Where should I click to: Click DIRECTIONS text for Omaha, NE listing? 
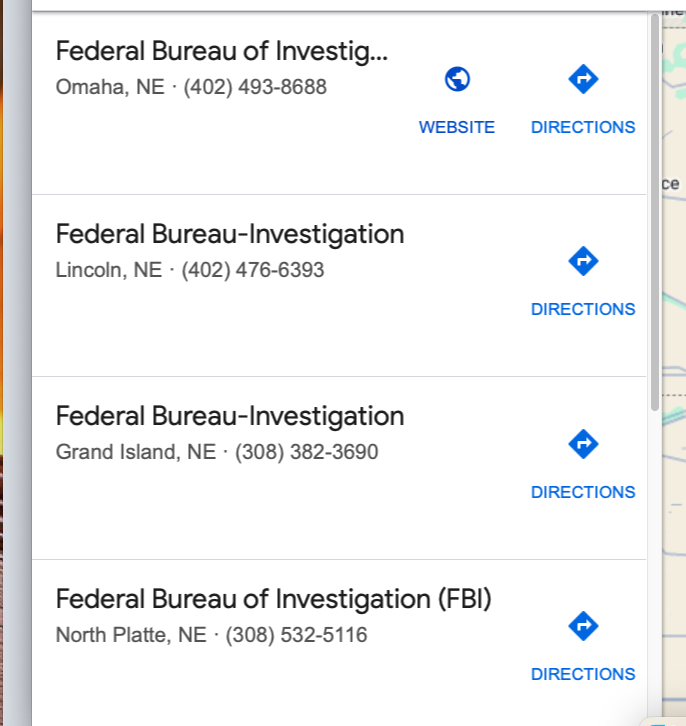click(583, 127)
